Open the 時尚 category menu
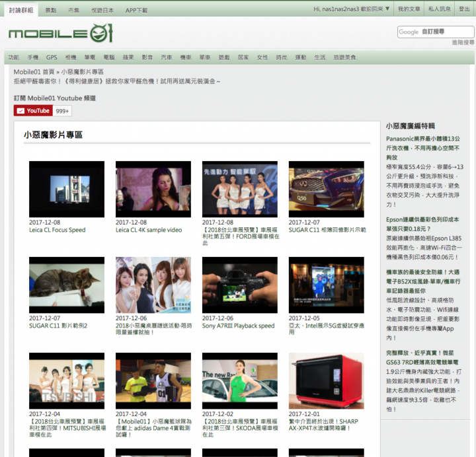The image size is (476, 457). click(x=282, y=57)
